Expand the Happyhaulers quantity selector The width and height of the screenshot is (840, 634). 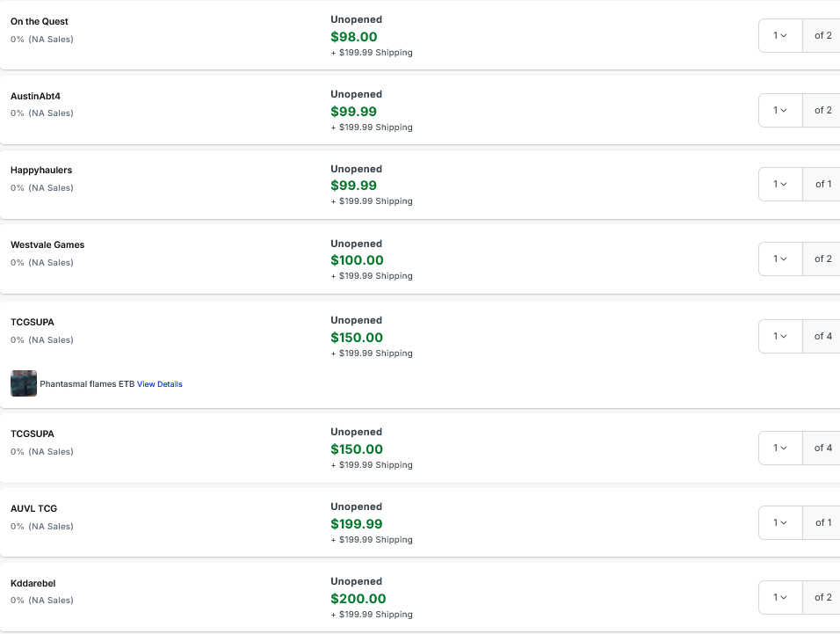[x=780, y=184]
